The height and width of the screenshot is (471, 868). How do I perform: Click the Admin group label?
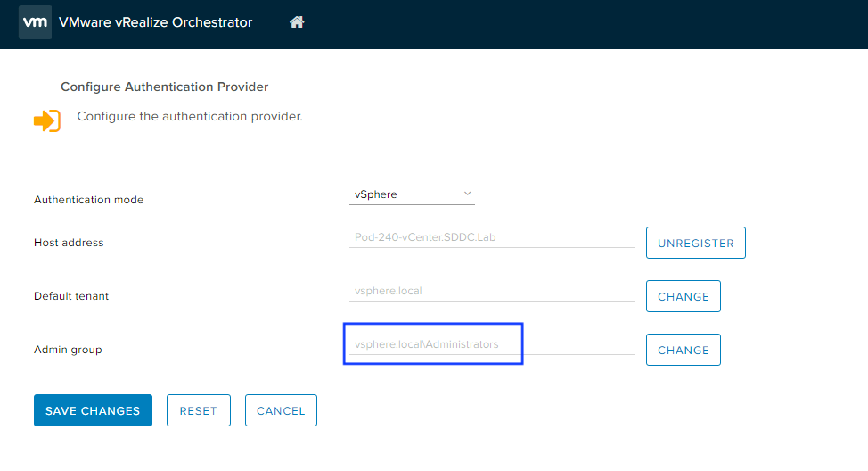pyautogui.click(x=68, y=350)
